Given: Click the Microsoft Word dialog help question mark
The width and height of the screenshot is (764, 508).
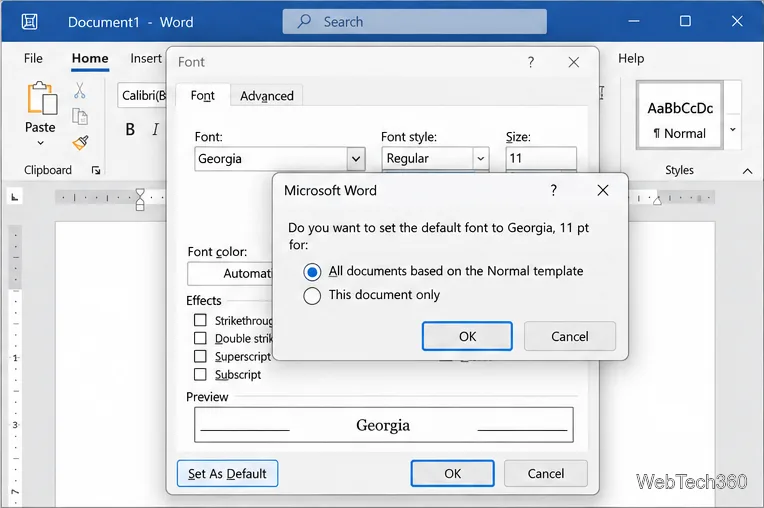Looking at the screenshot, I should (x=554, y=190).
